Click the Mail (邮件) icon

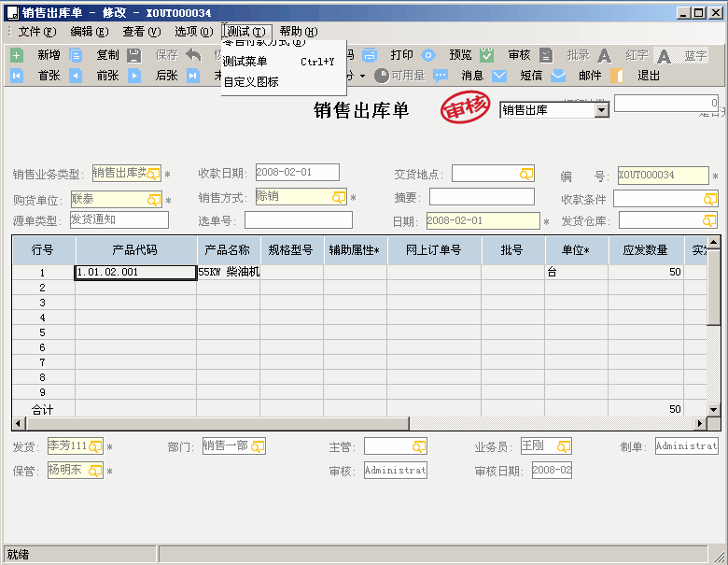click(558, 76)
